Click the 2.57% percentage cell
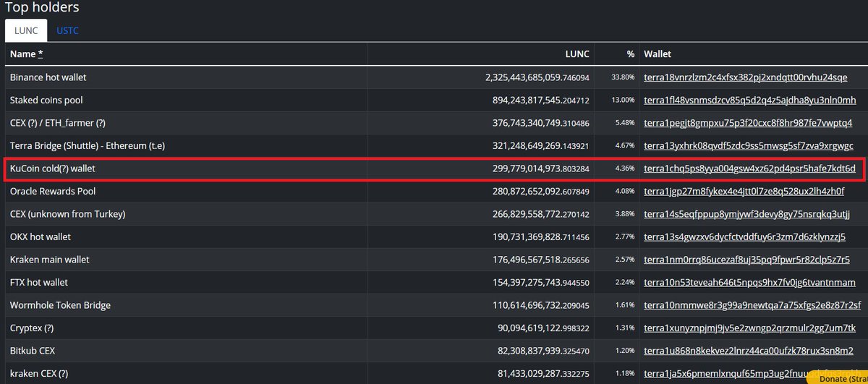 point(626,260)
